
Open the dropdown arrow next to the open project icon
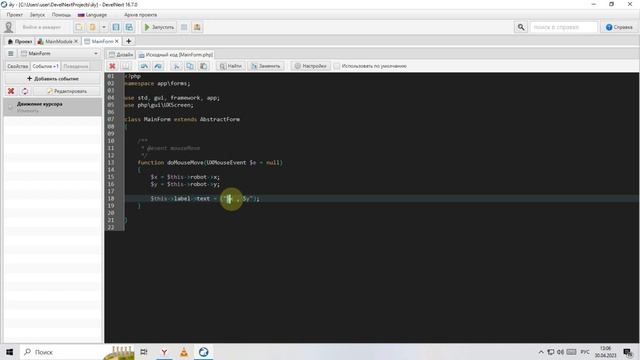(x=104, y=27)
